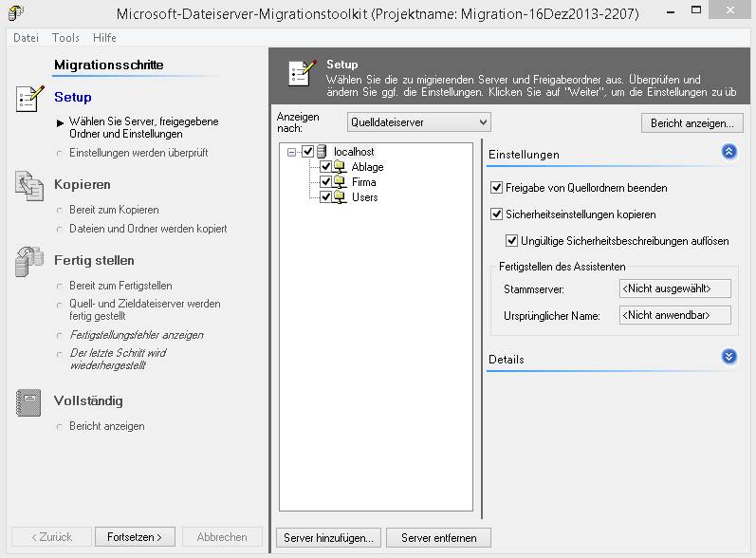Maximize the migration toolkit window
Image resolution: width=756 pixels, height=558 pixels.
(x=695, y=10)
